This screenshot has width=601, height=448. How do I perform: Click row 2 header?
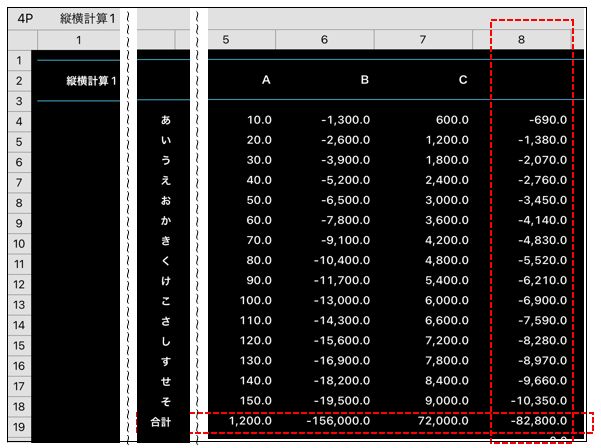point(18,80)
